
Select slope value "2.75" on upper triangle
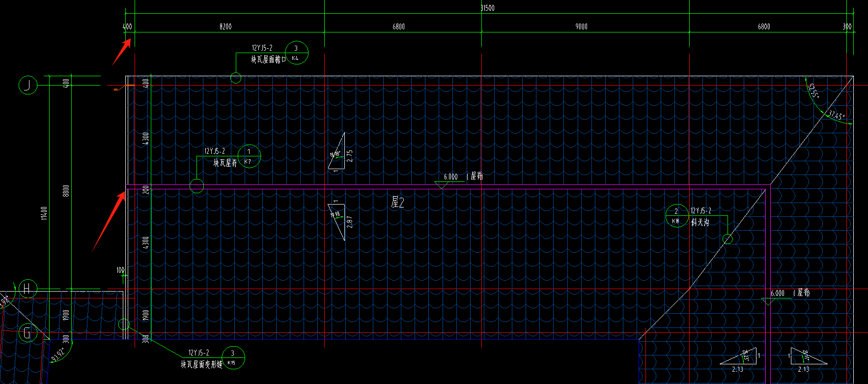(x=350, y=155)
